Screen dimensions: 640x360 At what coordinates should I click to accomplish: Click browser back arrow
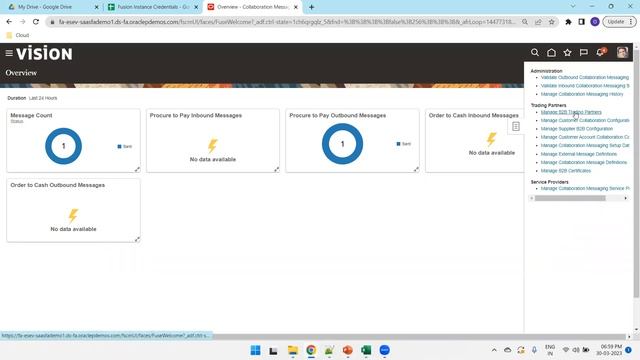click(9, 22)
